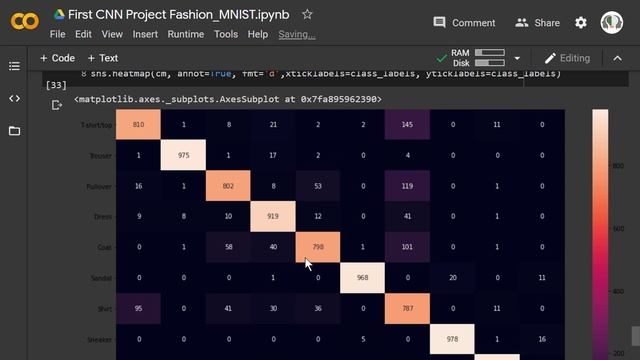The image size is (640, 360).
Task: Click the [33] execution count
Action: coord(56,85)
